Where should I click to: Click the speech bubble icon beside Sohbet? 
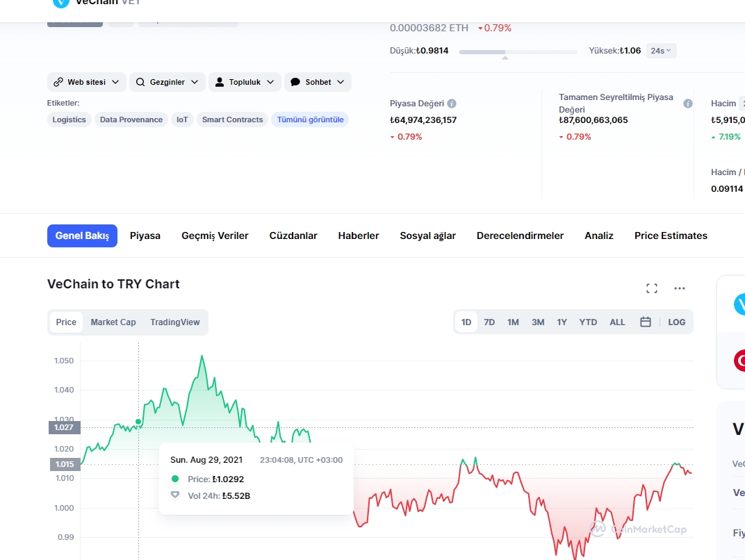tap(295, 82)
